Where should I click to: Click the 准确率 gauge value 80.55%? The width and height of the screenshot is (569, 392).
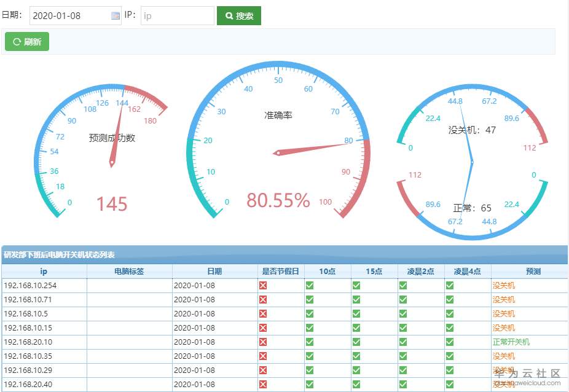(x=278, y=200)
